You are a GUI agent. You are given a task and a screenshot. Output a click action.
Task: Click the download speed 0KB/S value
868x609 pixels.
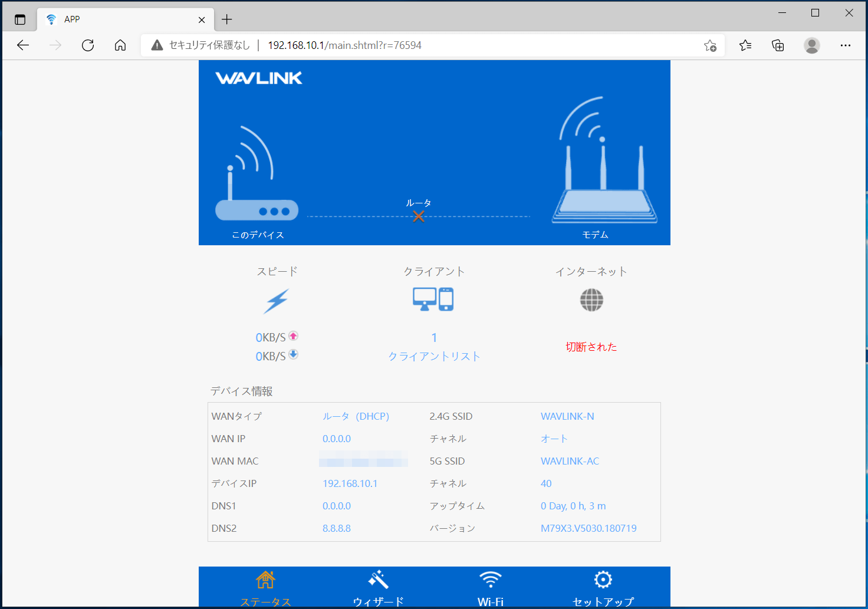(x=271, y=357)
